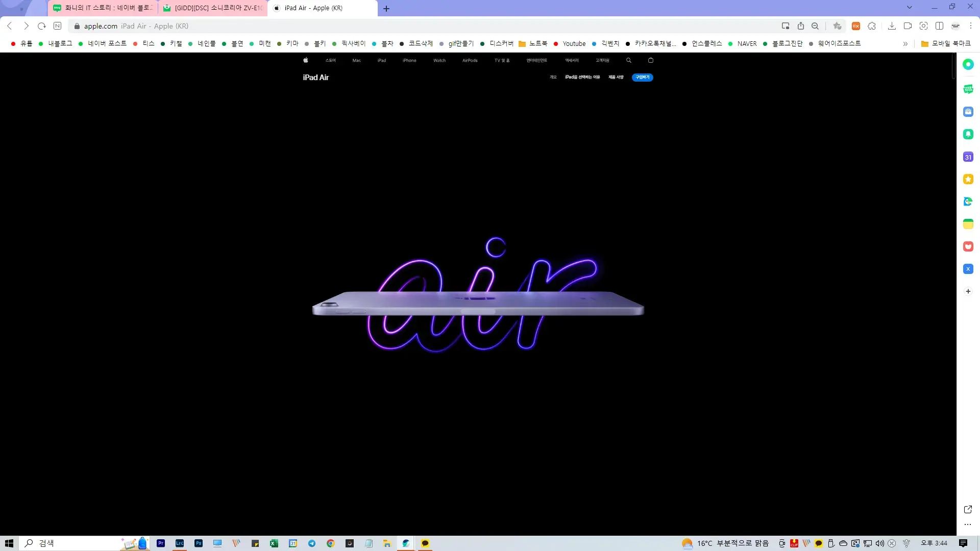Click the picture-in-picture icon in the address bar
The width and height of the screenshot is (980, 551).
click(x=786, y=26)
